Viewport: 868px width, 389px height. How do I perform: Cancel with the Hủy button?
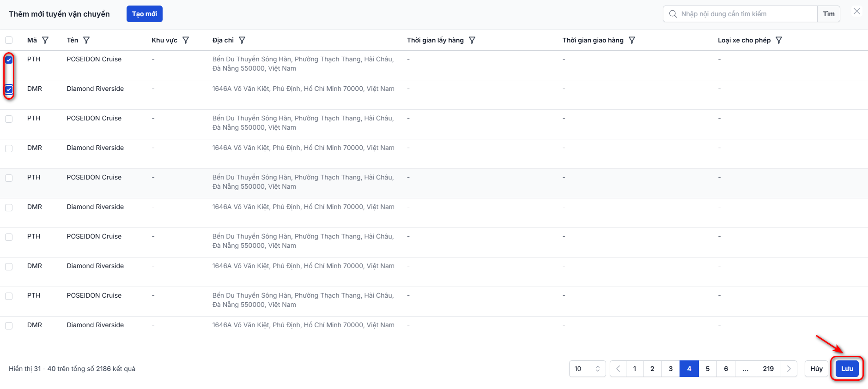(x=816, y=369)
